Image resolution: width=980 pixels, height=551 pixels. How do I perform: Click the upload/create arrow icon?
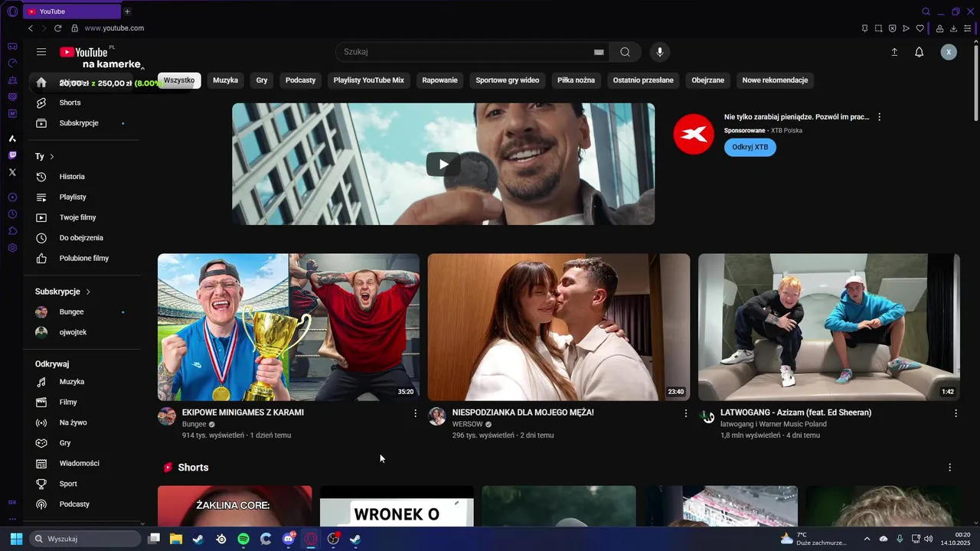(x=894, y=52)
